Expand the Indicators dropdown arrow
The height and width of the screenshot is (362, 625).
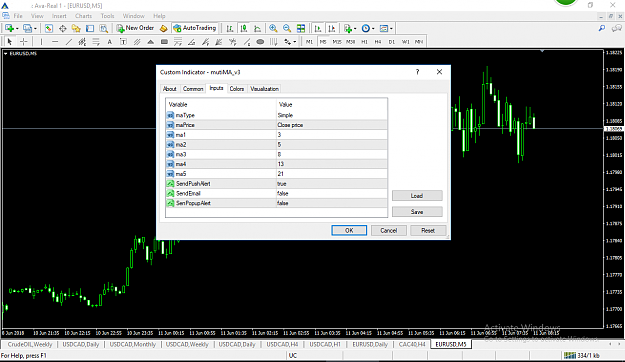tap(355, 29)
